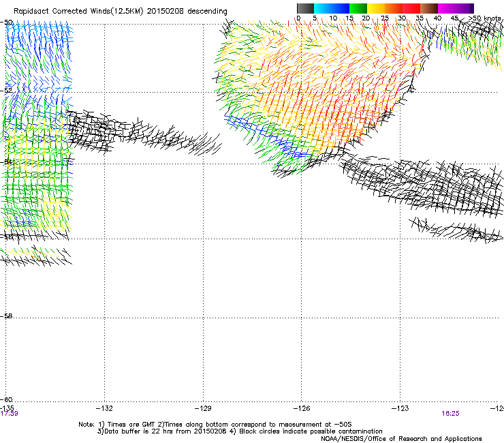Click the green 15–20 knots legend segment
504x443 pixels.
point(358,8)
